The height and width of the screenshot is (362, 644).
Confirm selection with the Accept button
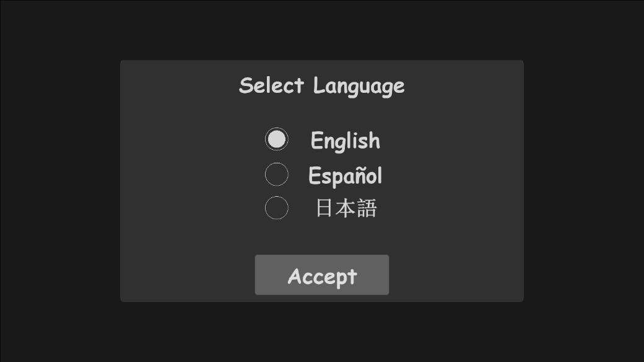coord(322,275)
